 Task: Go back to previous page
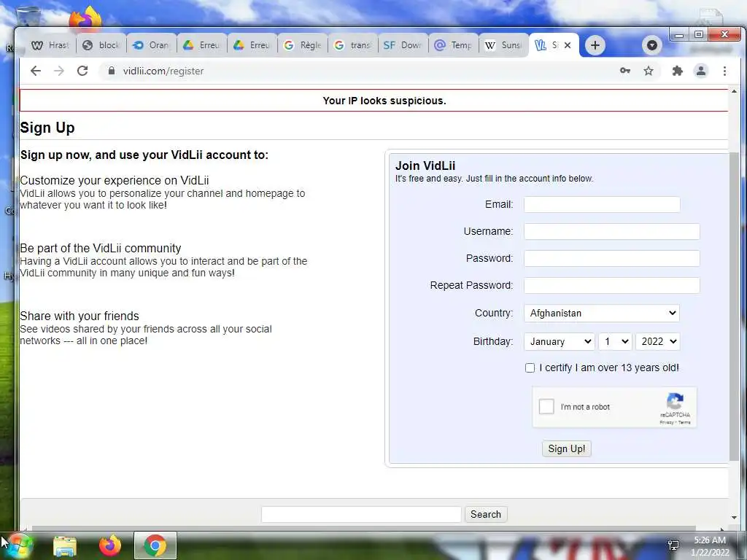[36, 71]
